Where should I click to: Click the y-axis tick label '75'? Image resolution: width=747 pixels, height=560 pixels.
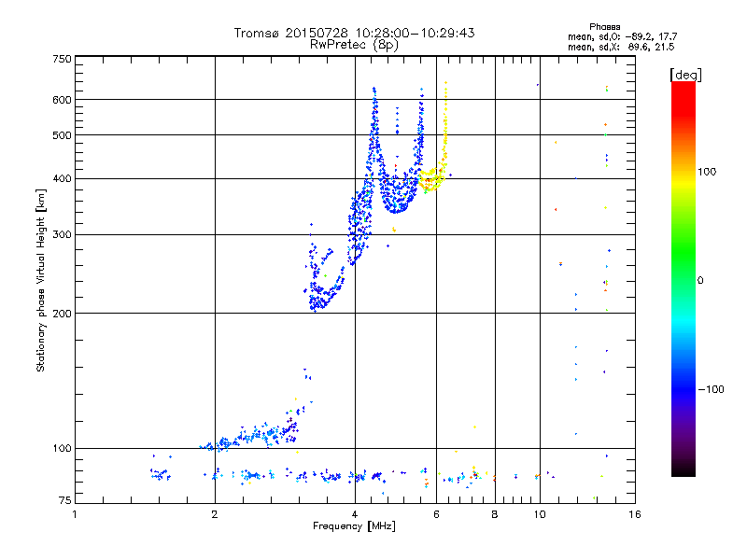coord(65,500)
